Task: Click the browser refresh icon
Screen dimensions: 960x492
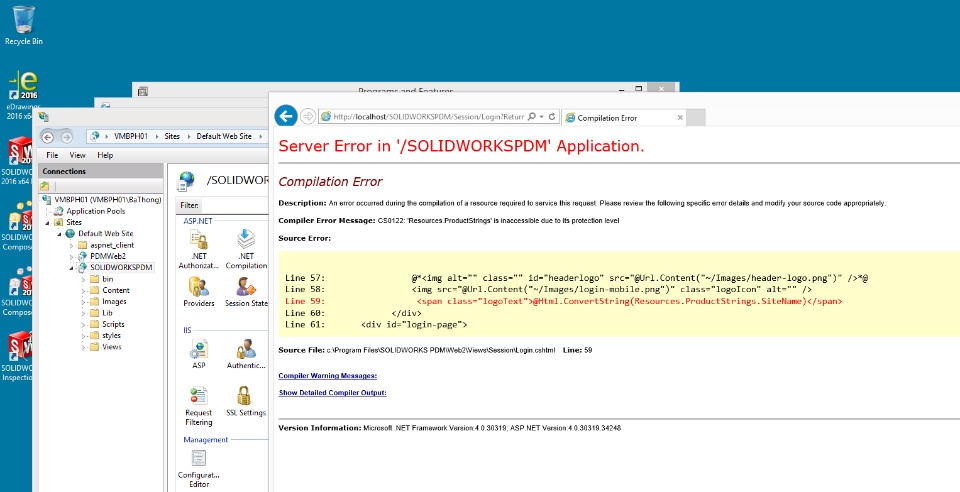Action: [x=552, y=116]
